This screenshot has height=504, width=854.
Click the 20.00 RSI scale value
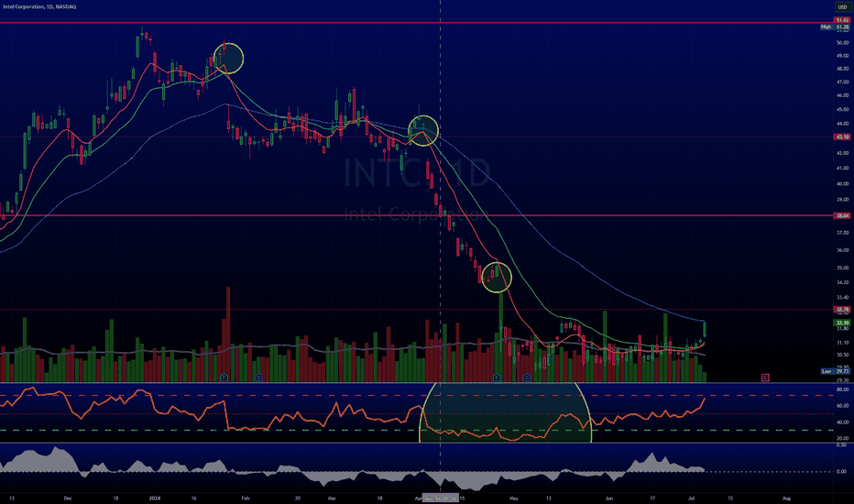pyautogui.click(x=842, y=438)
